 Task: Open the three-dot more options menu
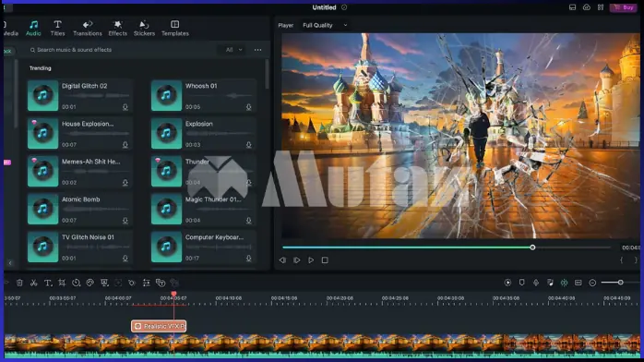coord(257,50)
